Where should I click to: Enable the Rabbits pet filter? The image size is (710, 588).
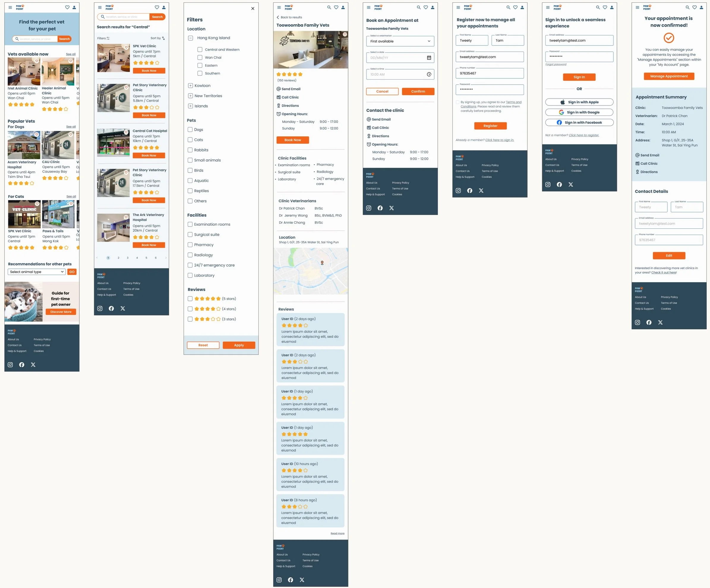click(x=190, y=150)
